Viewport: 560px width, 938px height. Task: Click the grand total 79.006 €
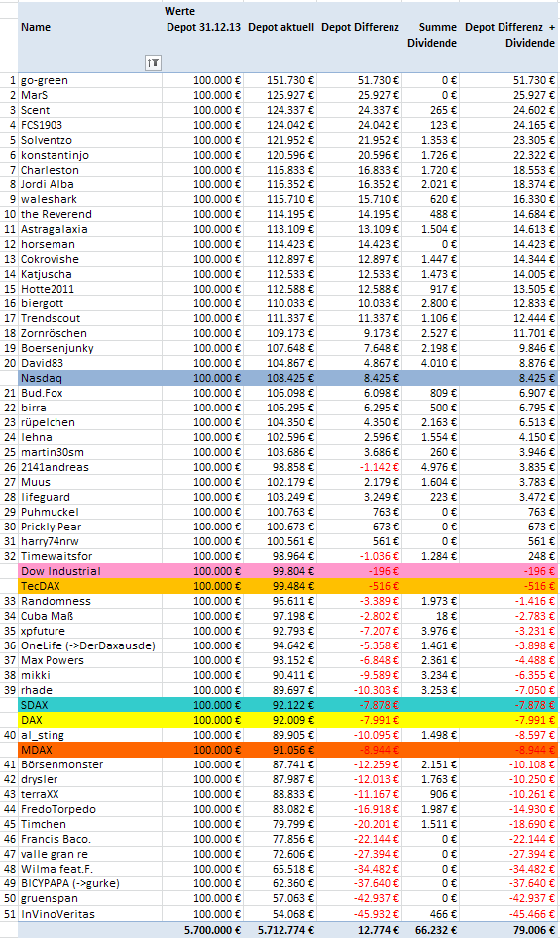pyautogui.click(x=534, y=930)
